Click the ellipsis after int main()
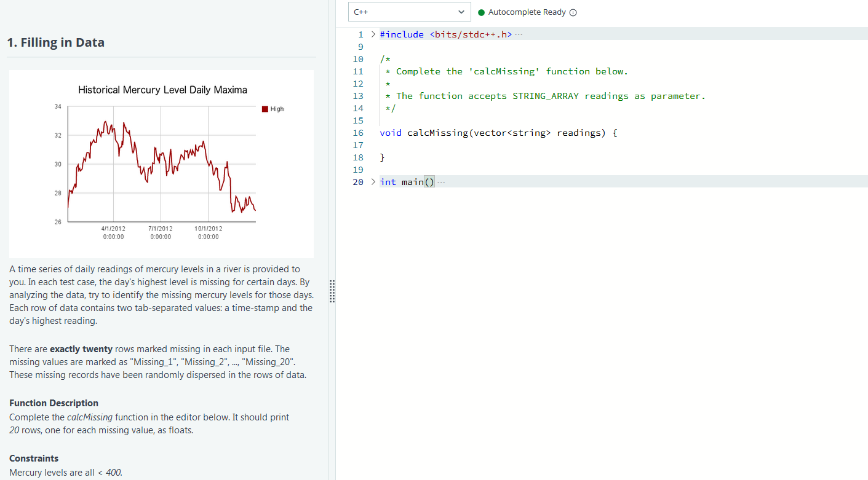 [x=440, y=182]
